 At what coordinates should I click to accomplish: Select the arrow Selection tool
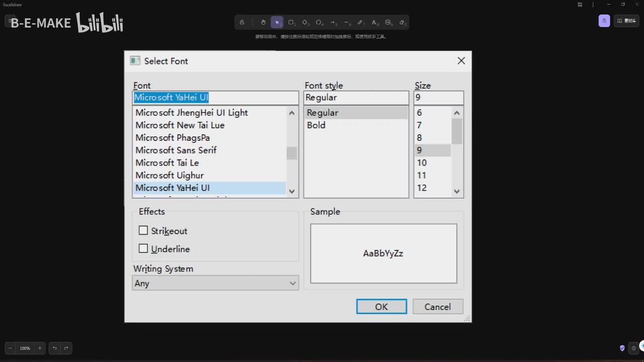pos(277,22)
